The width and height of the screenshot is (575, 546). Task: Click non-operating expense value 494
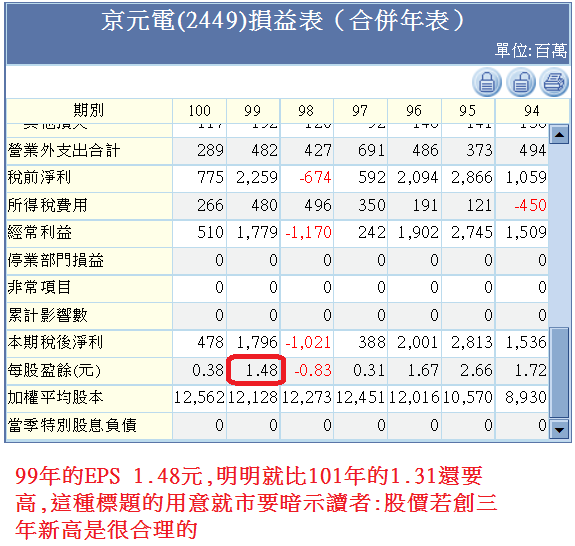tap(533, 150)
